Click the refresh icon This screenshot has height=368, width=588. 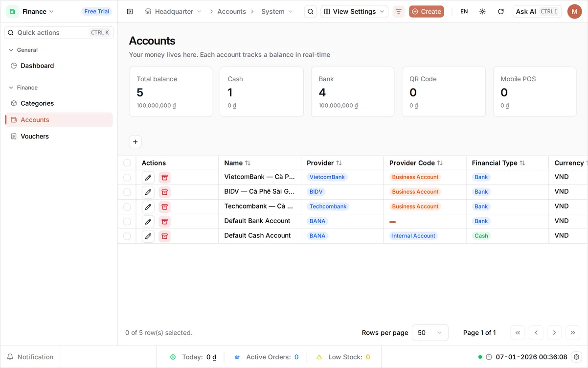[501, 11]
